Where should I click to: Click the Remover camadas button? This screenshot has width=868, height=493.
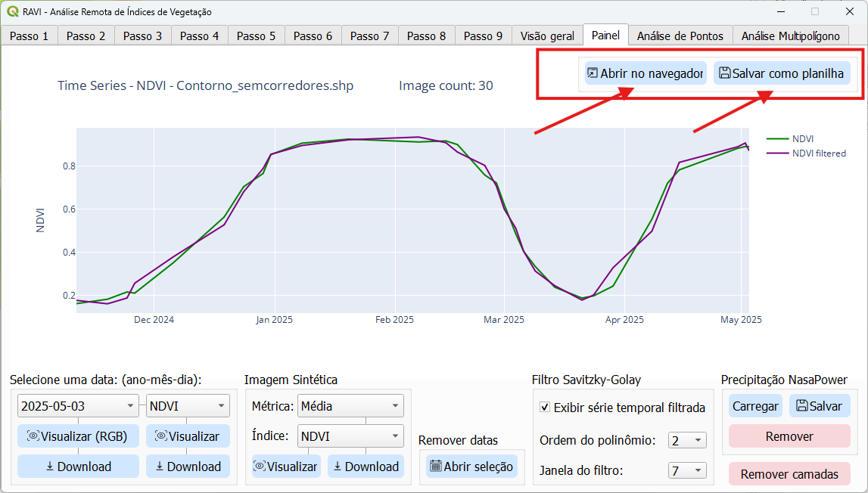[x=789, y=474]
